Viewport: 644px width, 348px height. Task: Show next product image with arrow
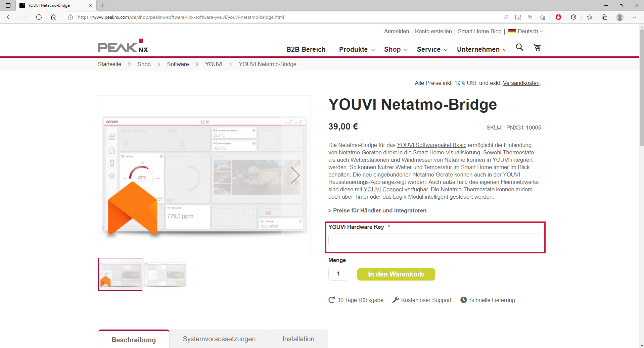[x=295, y=175]
